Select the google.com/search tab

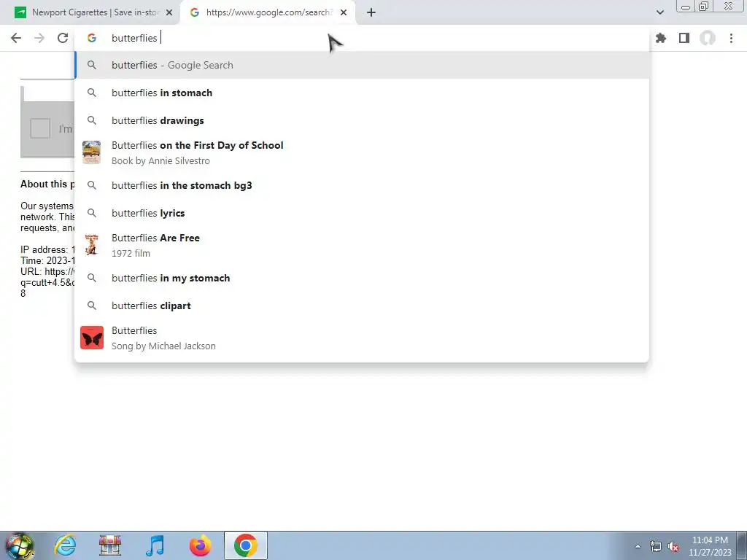coord(268,12)
